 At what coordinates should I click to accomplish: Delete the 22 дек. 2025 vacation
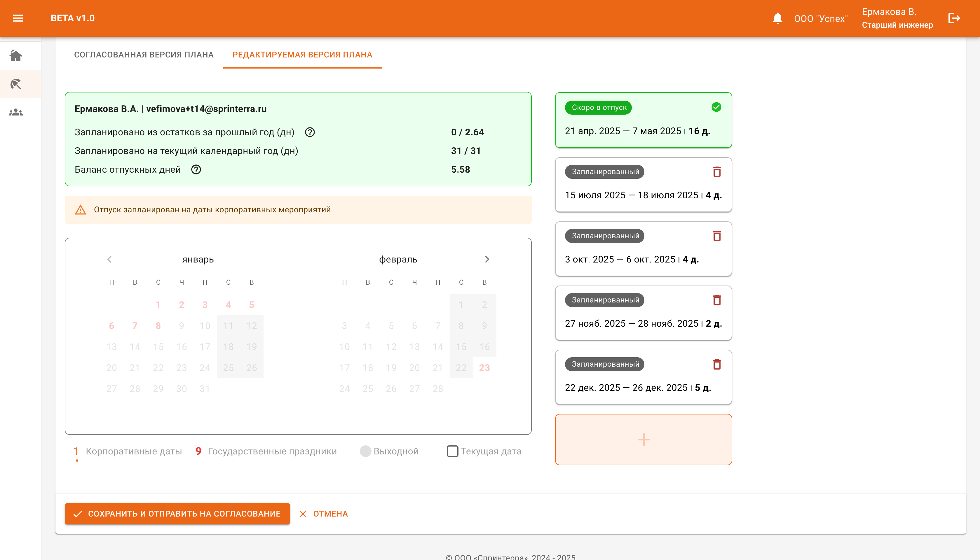click(x=716, y=364)
